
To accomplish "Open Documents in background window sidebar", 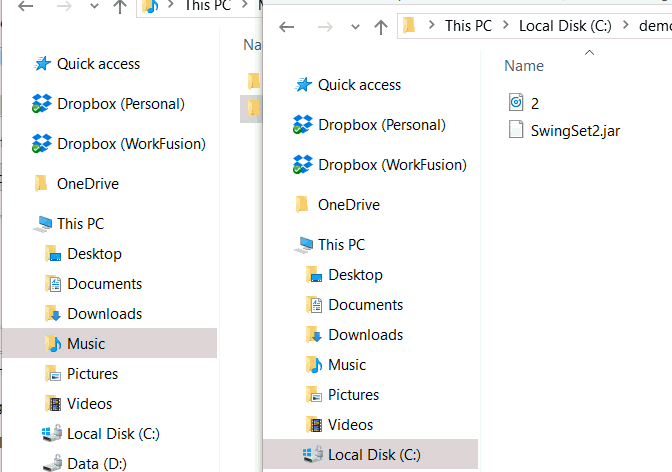I will (104, 283).
